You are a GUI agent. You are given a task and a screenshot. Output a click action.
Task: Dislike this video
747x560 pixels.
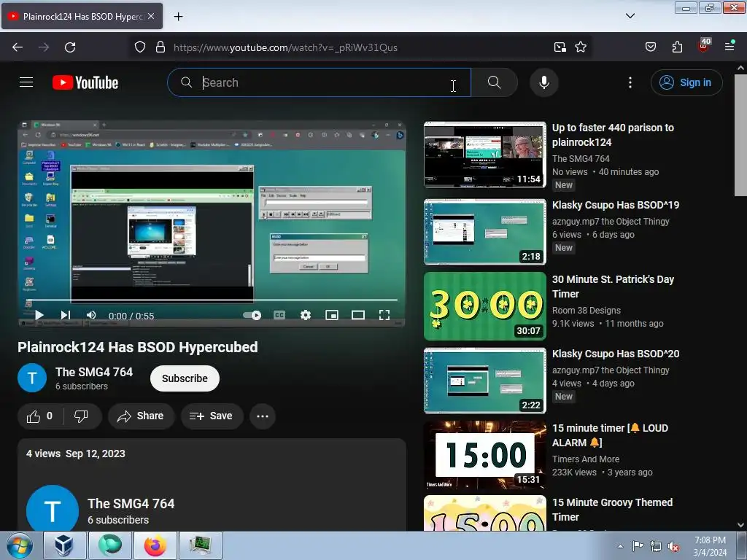(82, 416)
